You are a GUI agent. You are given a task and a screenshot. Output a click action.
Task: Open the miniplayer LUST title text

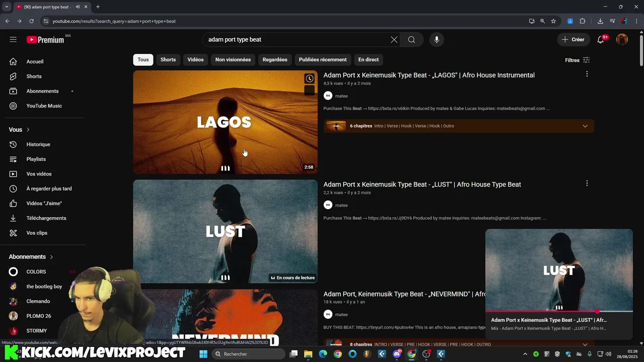549,320
